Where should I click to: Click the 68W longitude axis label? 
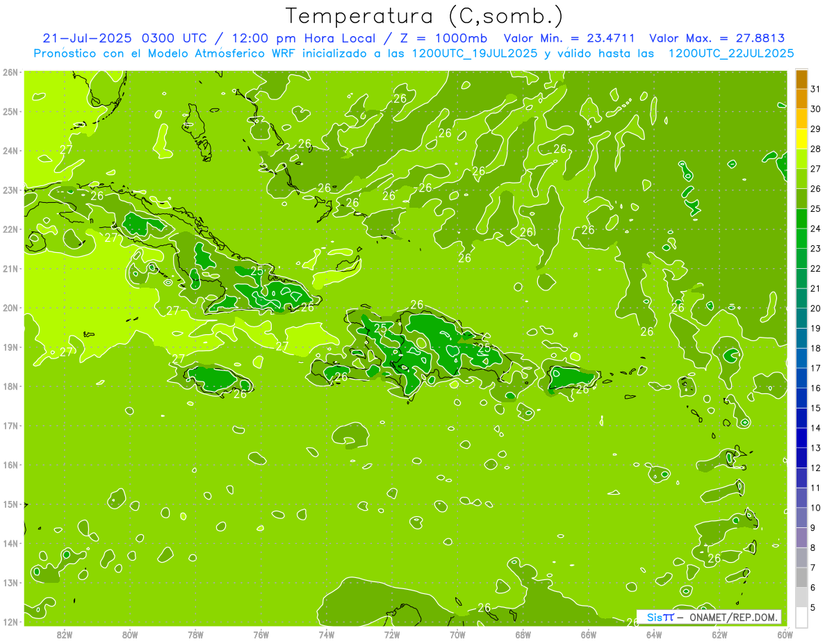(x=523, y=634)
